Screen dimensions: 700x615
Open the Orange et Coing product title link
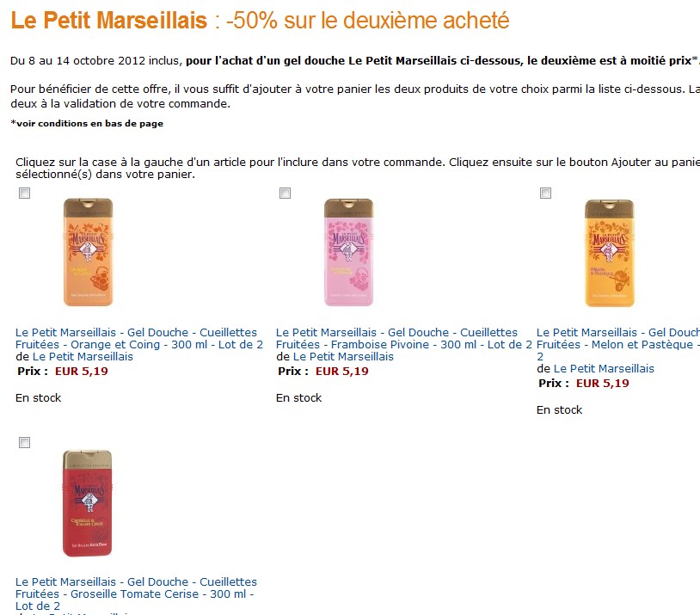138,339
